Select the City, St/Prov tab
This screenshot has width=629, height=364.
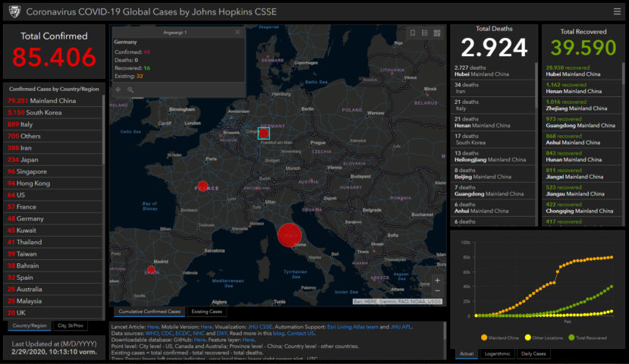click(71, 325)
